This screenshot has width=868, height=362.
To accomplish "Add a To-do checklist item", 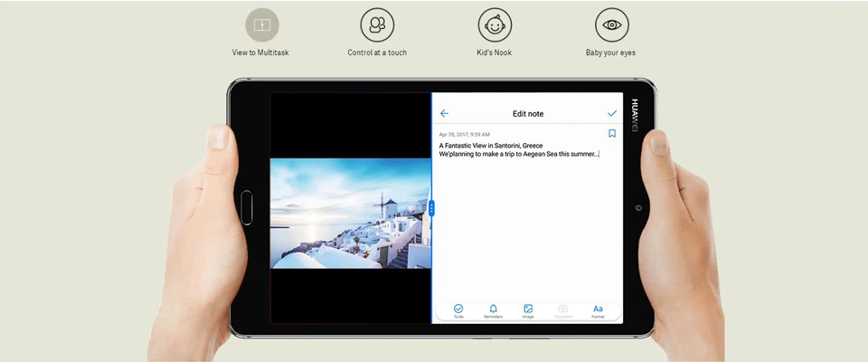I will (458, 311).
